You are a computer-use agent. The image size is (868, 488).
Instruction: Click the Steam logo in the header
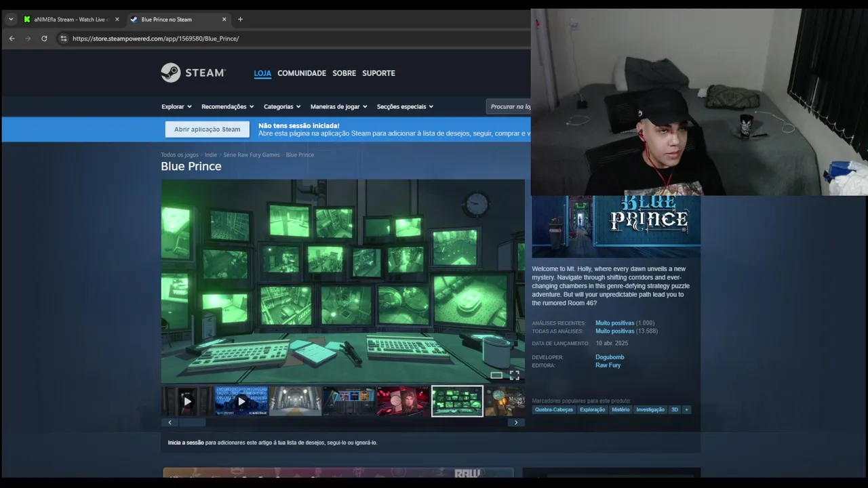tap(193, 73)
